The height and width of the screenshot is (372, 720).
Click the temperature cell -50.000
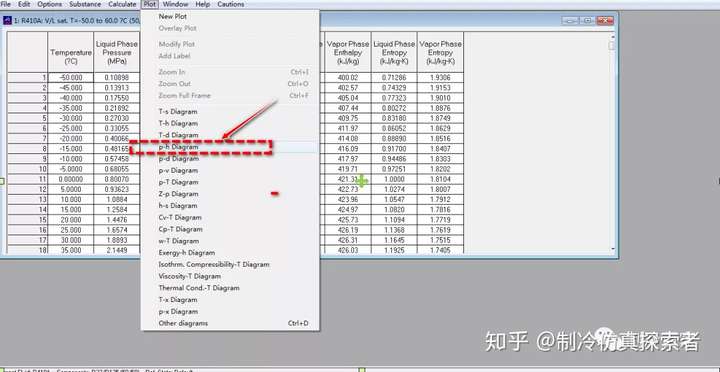tap(71, 78)
